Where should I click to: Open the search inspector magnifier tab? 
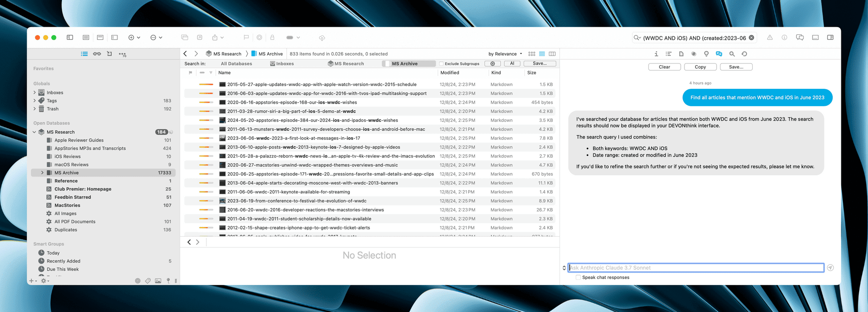click(x=732, y=54)
